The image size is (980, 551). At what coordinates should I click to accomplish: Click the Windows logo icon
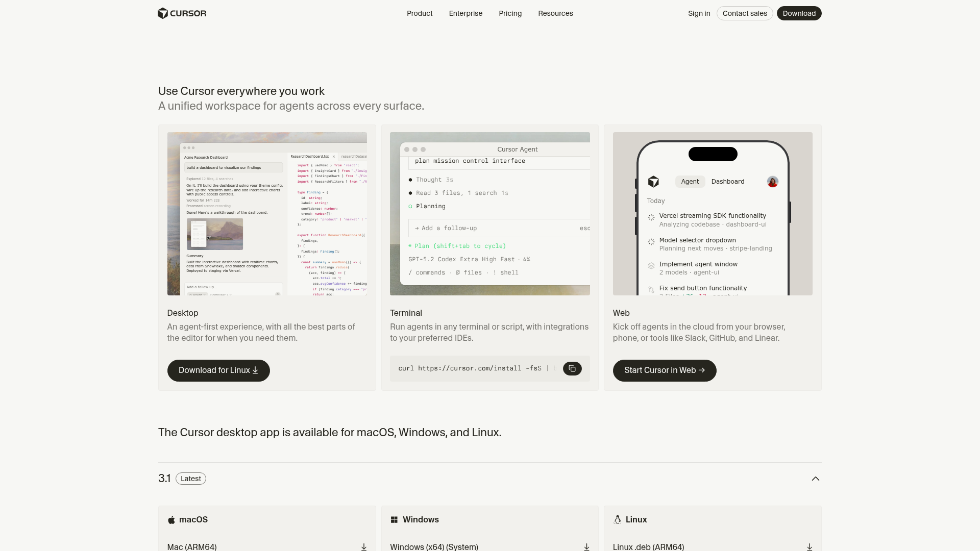click(x=394, y=520)
